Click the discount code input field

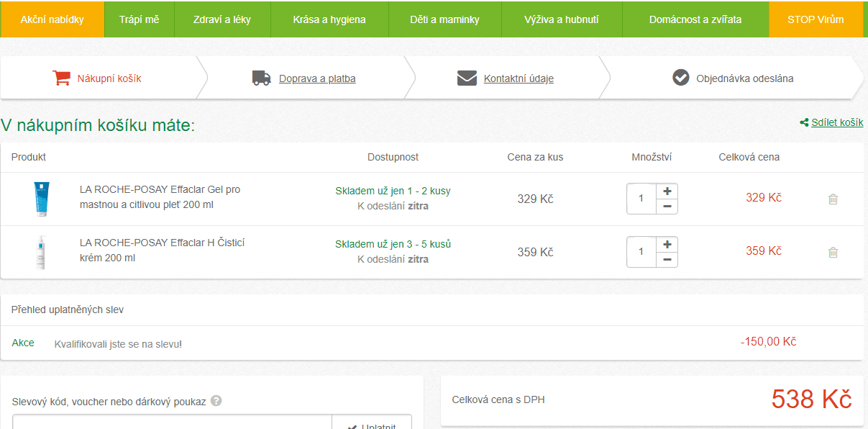[172, 423]
